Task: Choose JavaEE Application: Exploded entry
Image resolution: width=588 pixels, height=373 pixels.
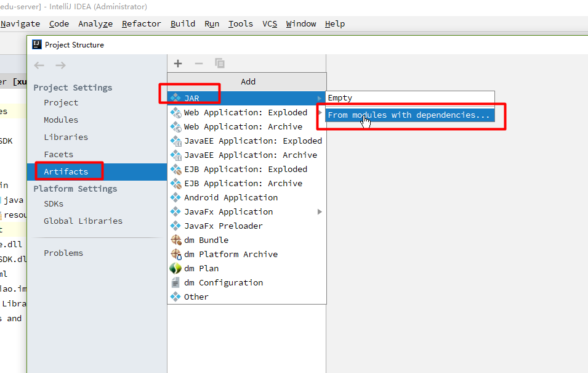Action: click(x=247, y=141)
